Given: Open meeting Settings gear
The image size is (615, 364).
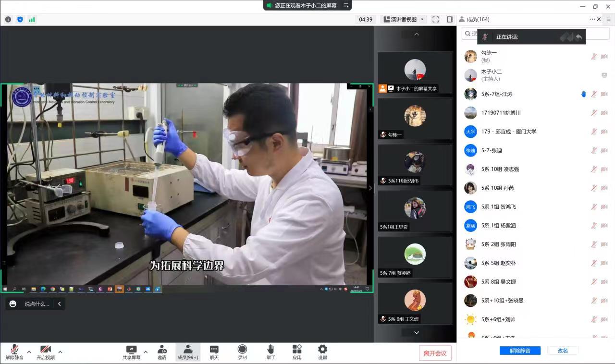Looking at the screenshot, I should tap(322, 352).
